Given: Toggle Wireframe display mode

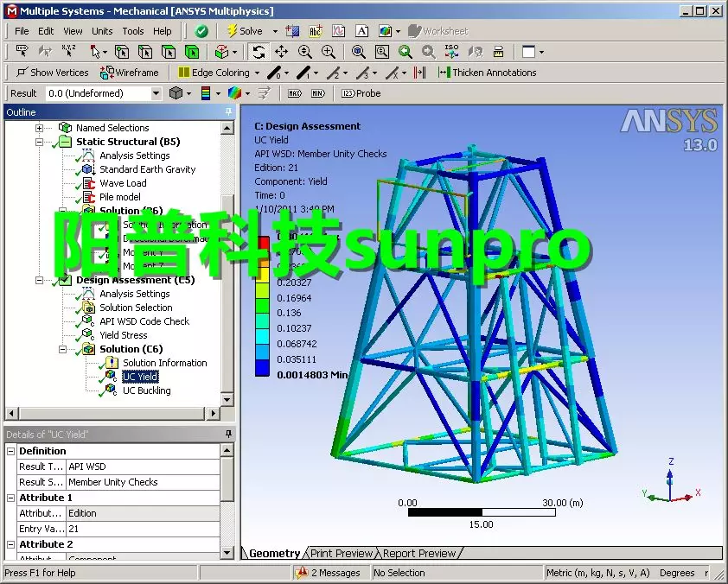Looking at the screenshot, I should (130, 73).
